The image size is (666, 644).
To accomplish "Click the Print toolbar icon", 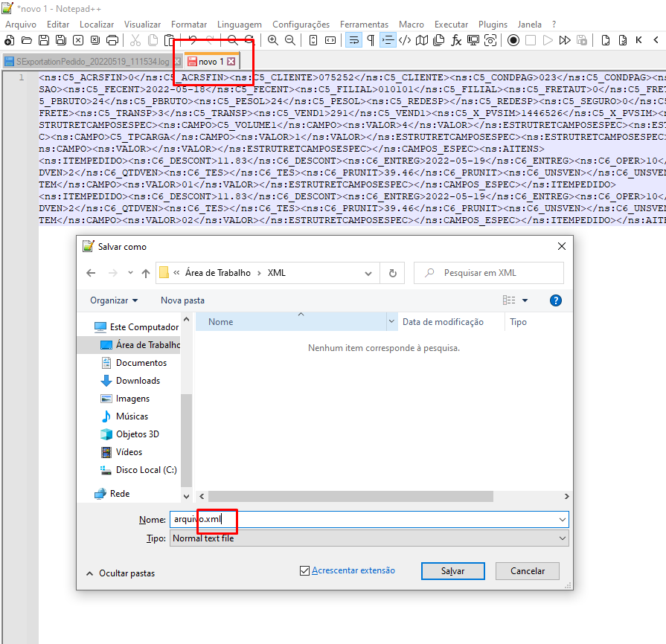I will (112, 40).
